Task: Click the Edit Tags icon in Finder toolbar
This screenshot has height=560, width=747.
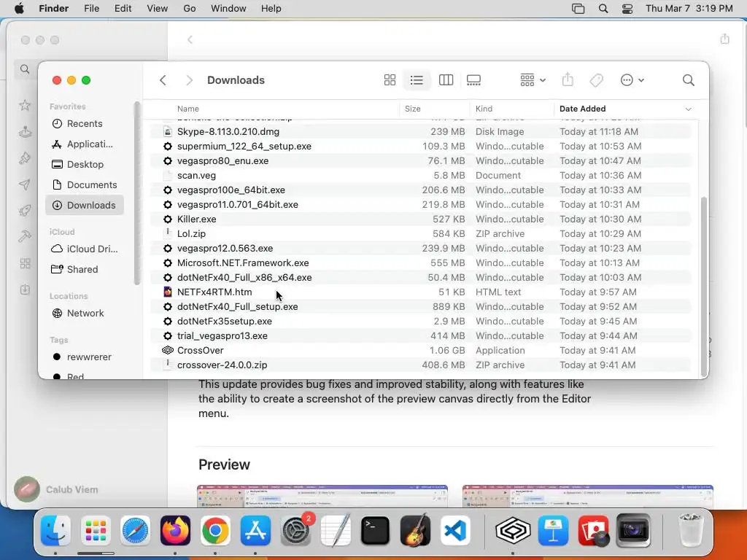Action: point(597,80)
